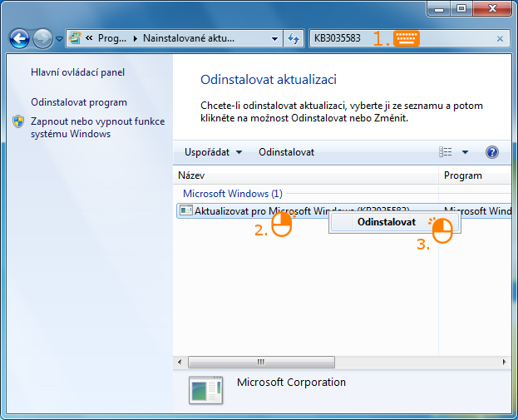Collapse the 'Microsoft Windows (1)' group

point(233,193)
